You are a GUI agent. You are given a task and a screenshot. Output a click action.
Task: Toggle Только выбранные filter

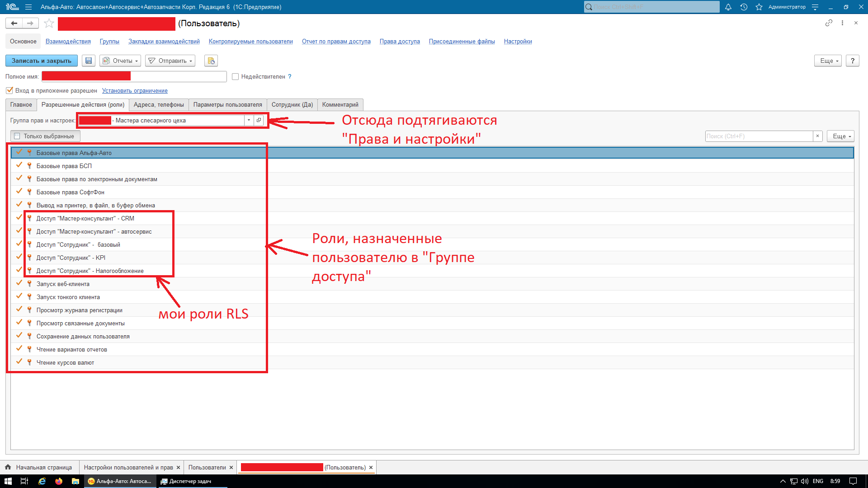pyautogui.click(x=45, y=136)
